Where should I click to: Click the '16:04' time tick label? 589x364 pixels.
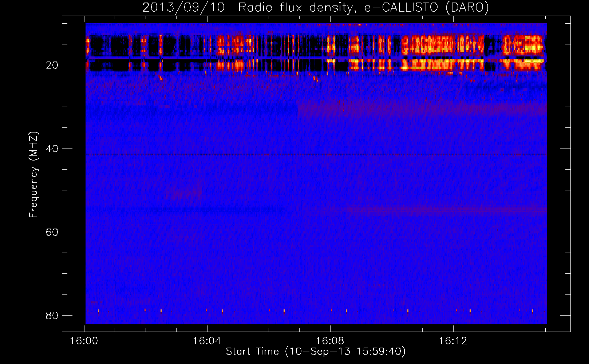point(207,341)
